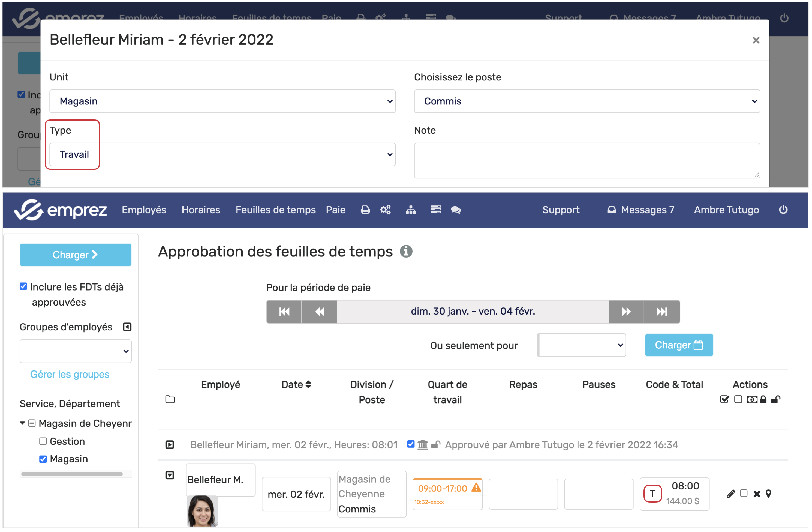
Task: Open the Choisissez le poste dropdown
Action: coord(587,101)
